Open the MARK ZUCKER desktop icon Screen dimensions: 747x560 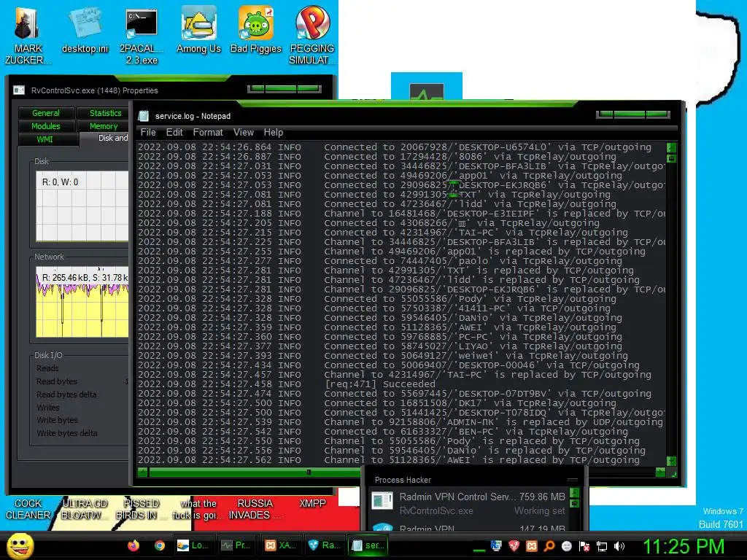point(28,35)
